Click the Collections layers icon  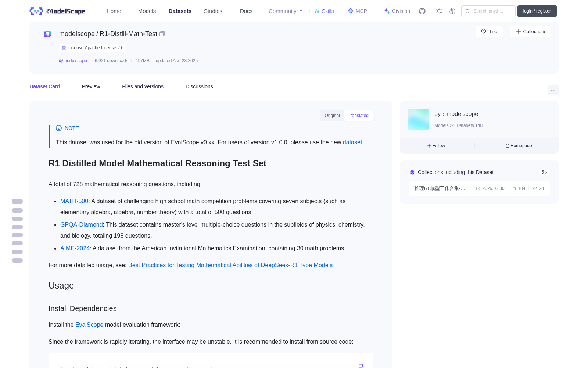(x=412, y=172)
